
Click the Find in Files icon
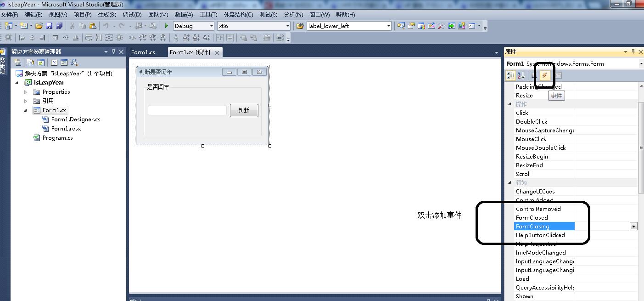pyautogui.click(x=300, y=26)
